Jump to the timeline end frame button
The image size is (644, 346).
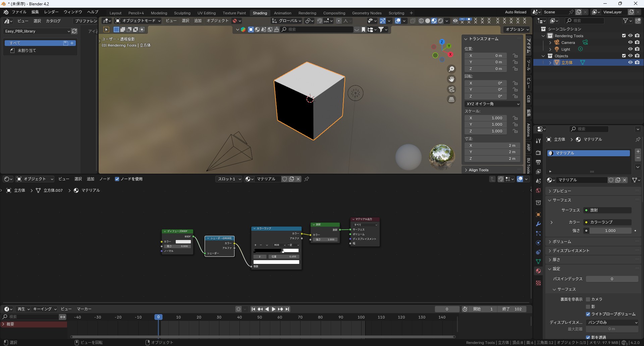pyautogui.click(x=287, y=309)
